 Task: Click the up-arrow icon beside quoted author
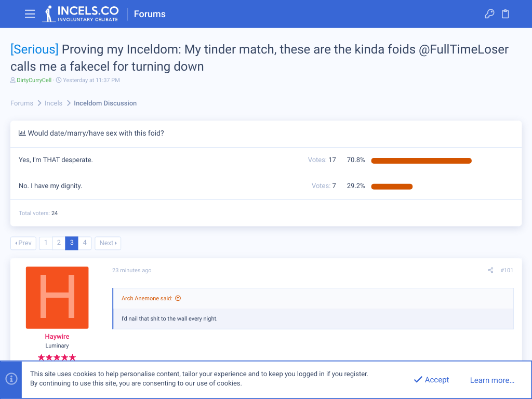tap(178, 298)
